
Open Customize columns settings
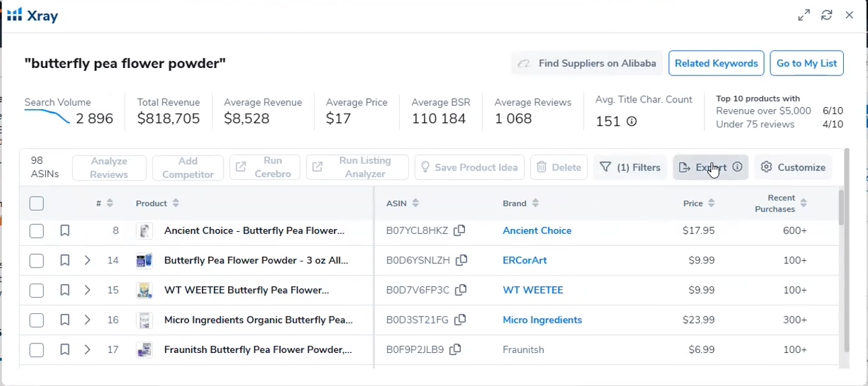(x=793, y=168)
